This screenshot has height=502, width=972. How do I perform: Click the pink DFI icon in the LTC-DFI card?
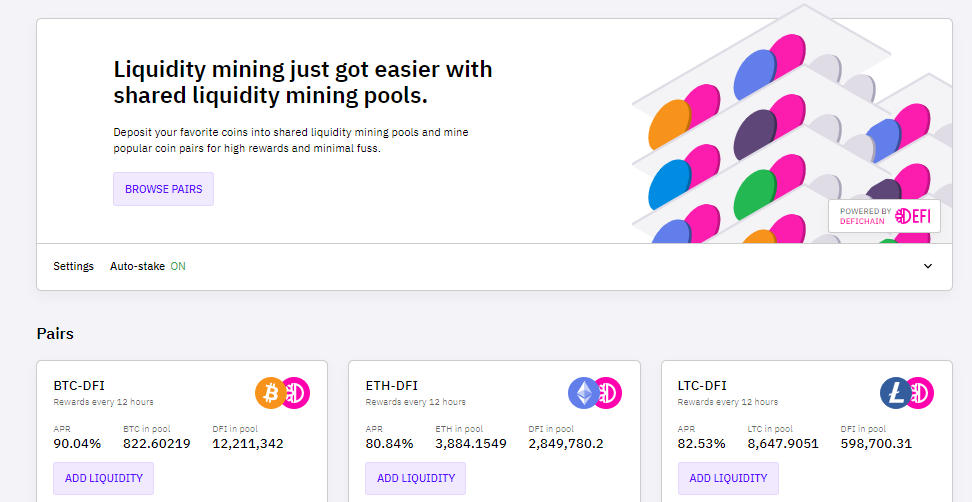921,393
